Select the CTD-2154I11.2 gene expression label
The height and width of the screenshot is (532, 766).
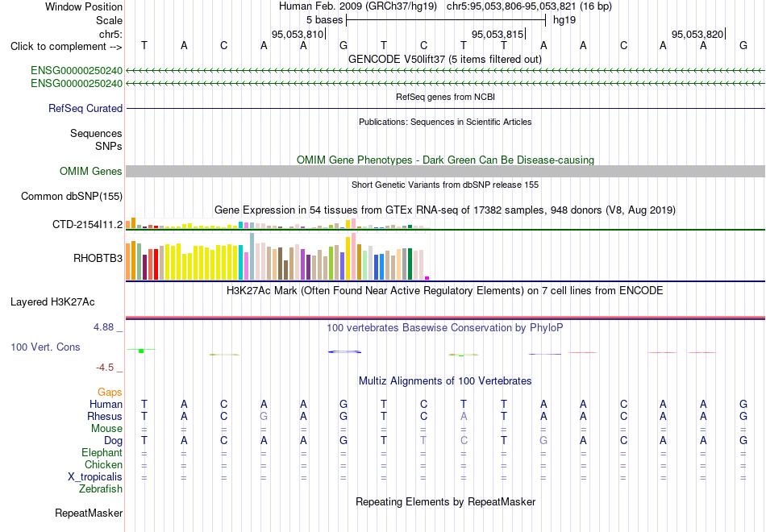87,225
